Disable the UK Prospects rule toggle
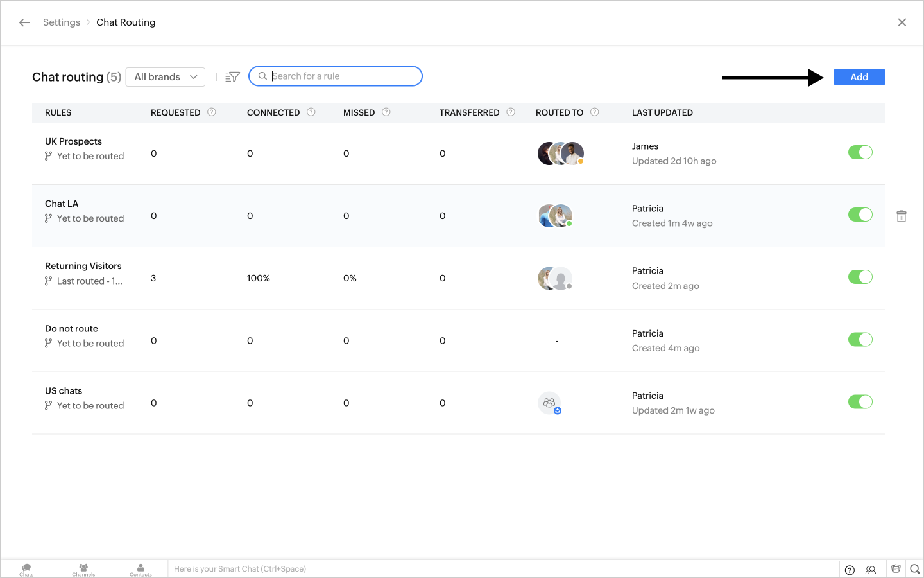Image resolution: width=924 pixels, height=578 pixels. (860, 152)
